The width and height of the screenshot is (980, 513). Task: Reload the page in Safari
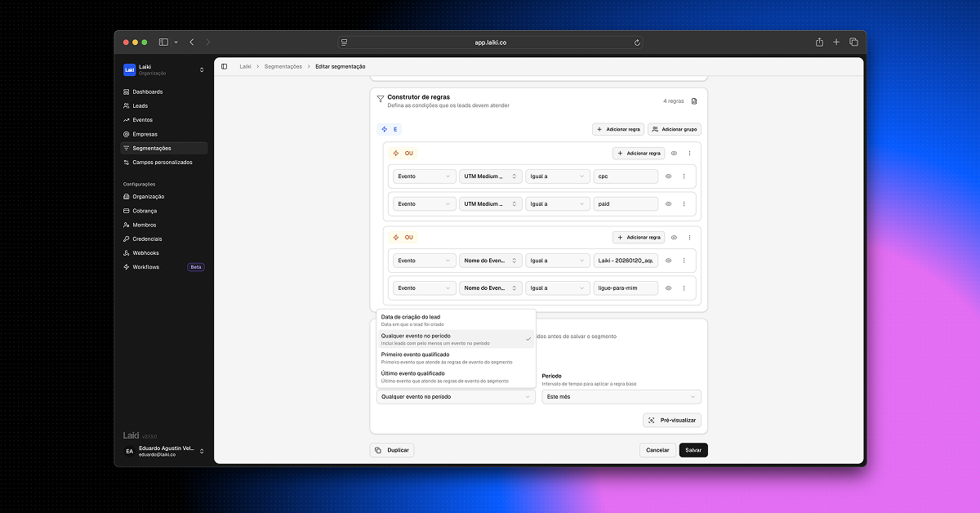(x=637, y=42)
